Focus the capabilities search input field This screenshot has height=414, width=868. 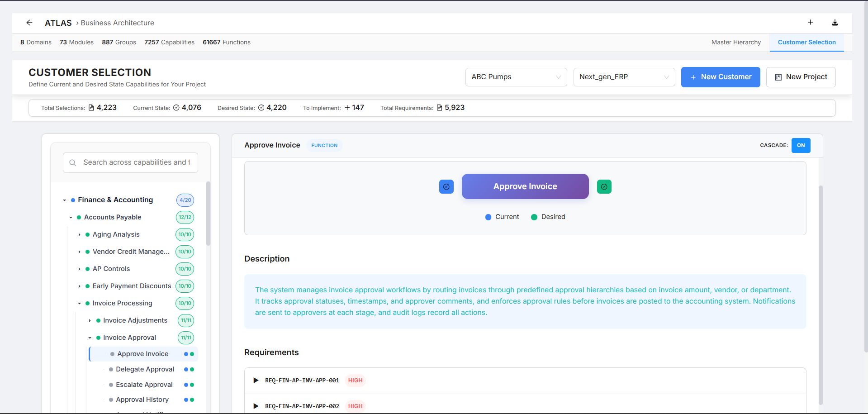pos(137,162)
